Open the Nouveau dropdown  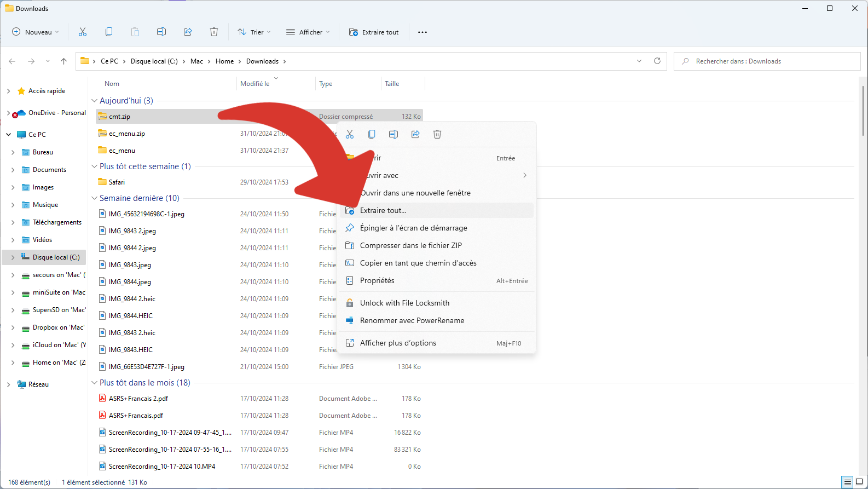[x=36, y=32]
